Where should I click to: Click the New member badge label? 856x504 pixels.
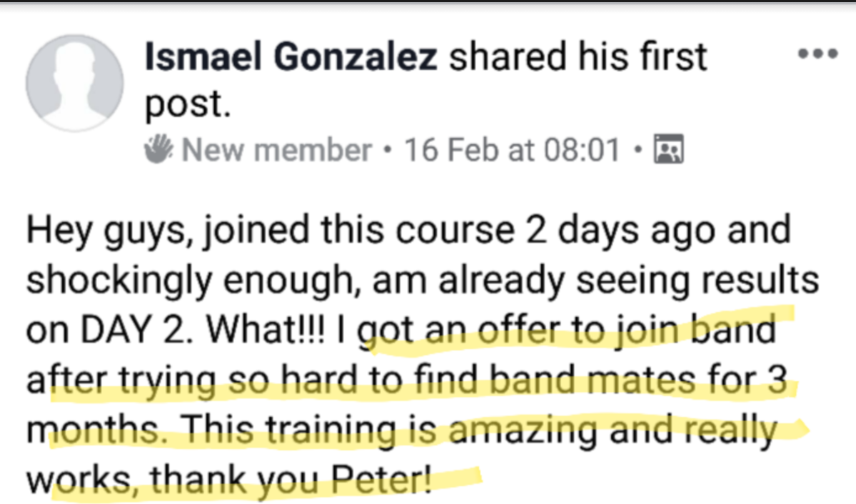(x=277, y=150)
